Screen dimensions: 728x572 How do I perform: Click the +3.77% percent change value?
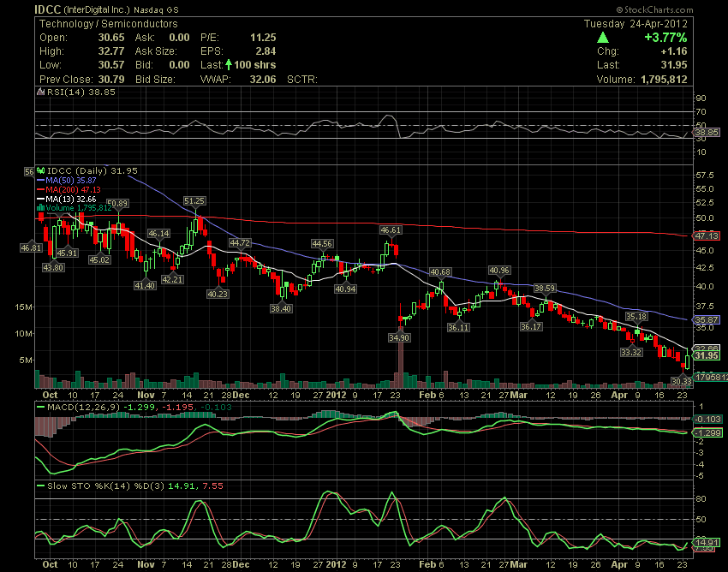click(665, 38)
